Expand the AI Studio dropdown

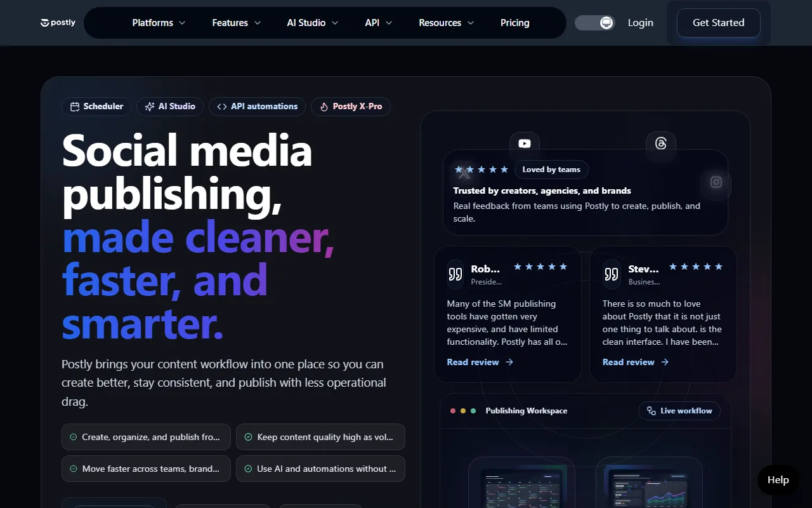[312, 23]
